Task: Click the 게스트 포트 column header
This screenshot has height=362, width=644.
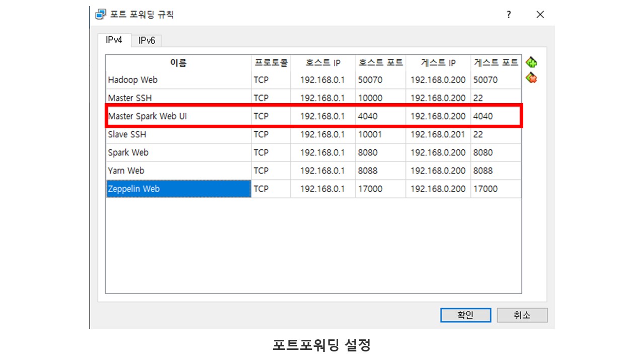Action: tap(496, 63)
